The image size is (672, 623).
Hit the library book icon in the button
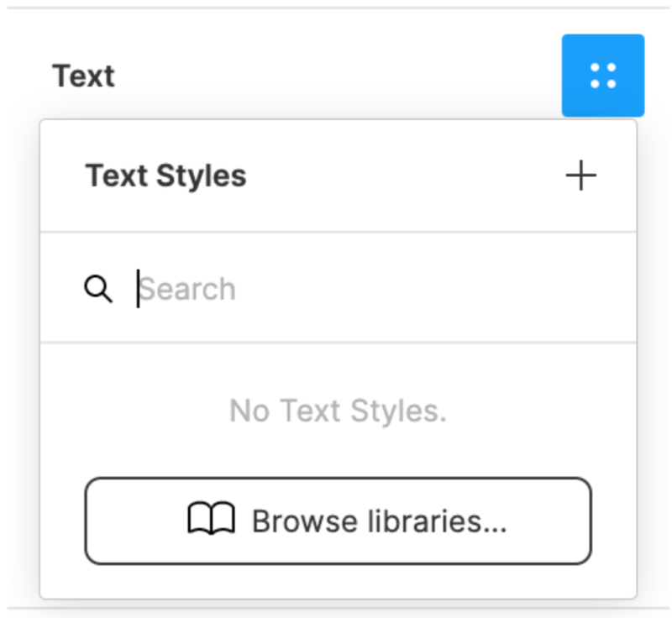(211, 521)
